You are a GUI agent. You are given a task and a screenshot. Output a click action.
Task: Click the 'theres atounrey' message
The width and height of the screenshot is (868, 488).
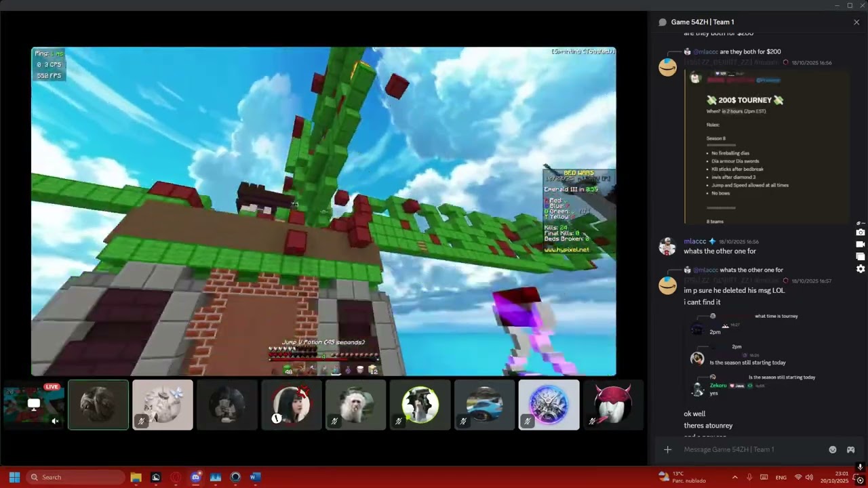click(x=708, y=426)
